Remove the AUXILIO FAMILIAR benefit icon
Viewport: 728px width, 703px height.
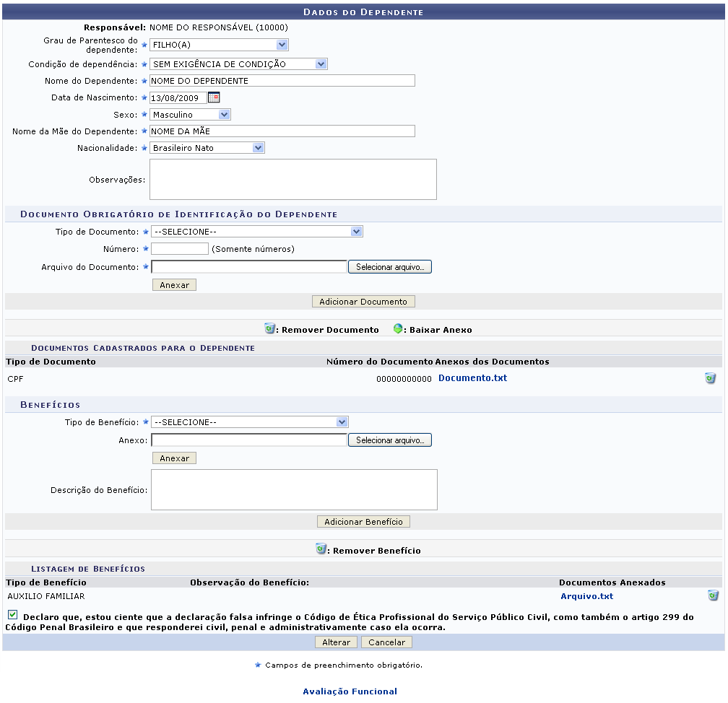pos(711,596)
